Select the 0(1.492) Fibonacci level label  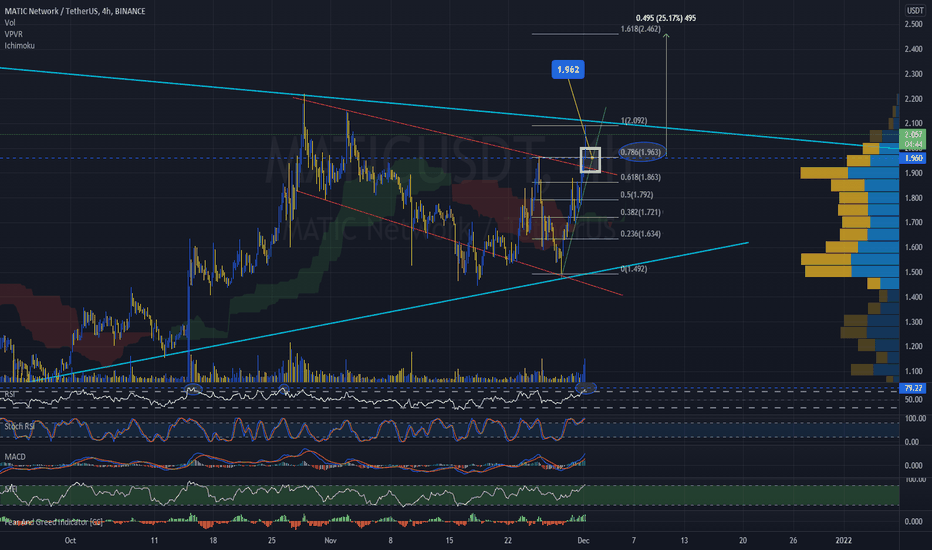coord(634,269)
